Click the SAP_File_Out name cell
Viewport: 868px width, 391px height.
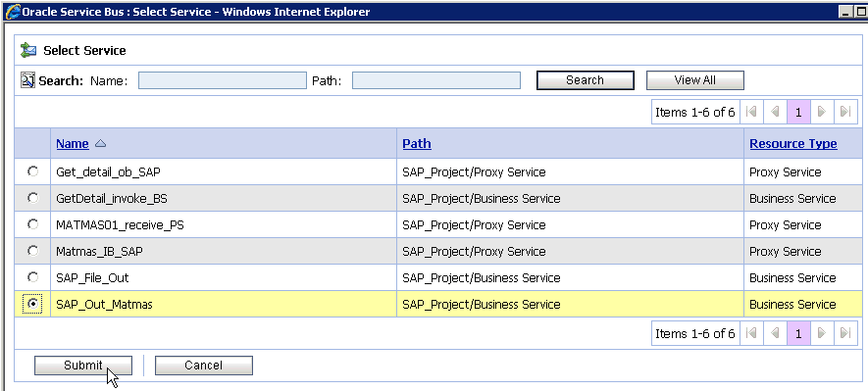tap(224, 278)
